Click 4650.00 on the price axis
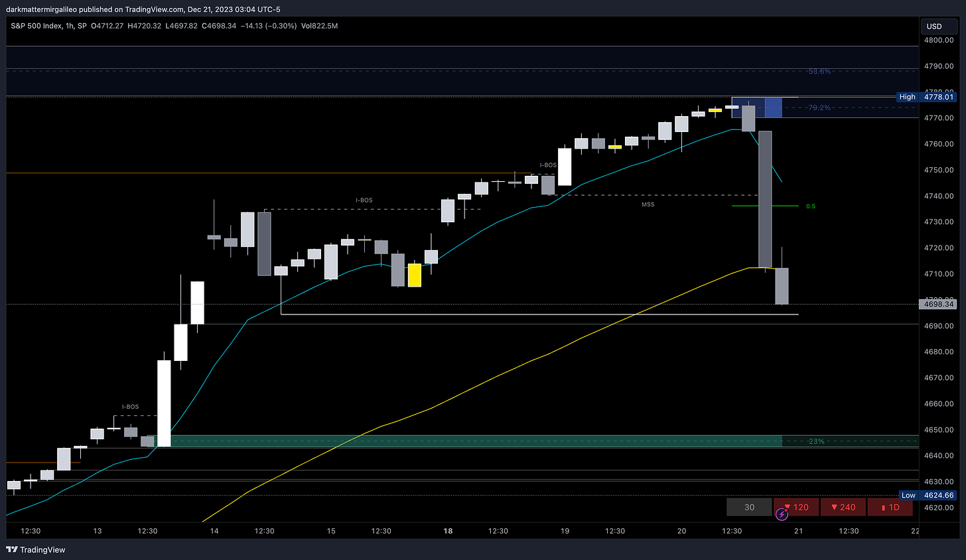This screenshot has width=966, height=560. coord(939,430)
